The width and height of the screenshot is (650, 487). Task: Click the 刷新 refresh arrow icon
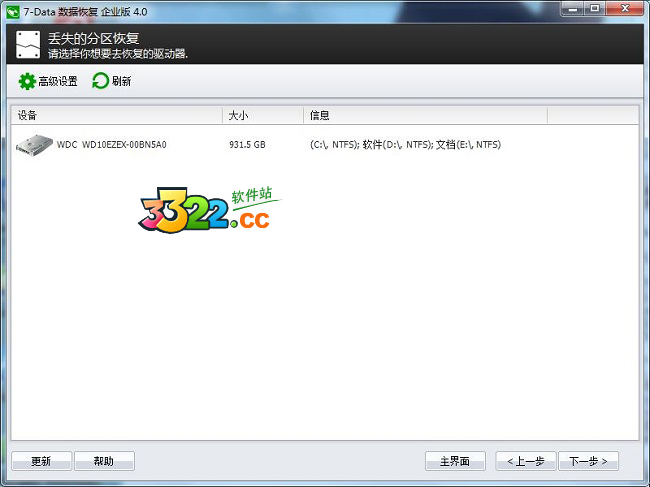pyautogui.click(x=100, y=81)
